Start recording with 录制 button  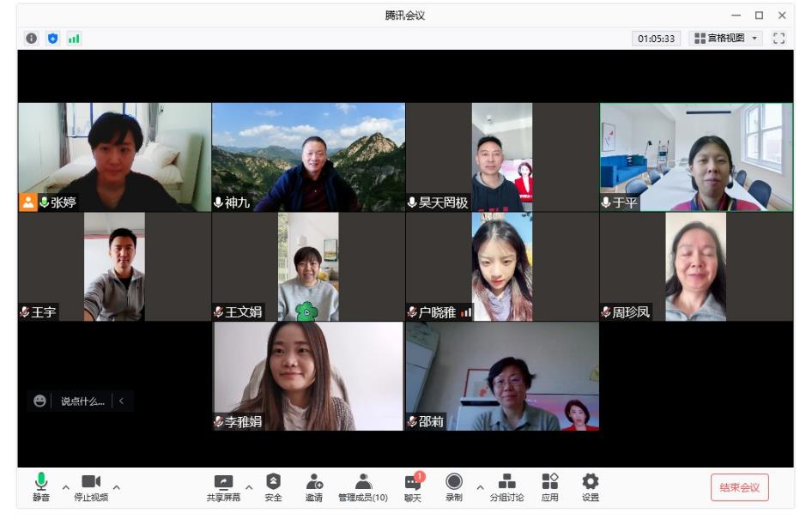tap(454, 486)
